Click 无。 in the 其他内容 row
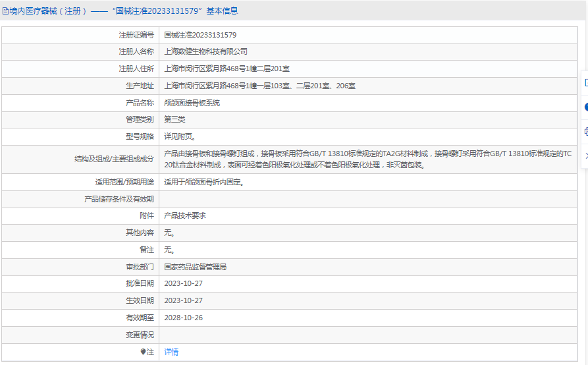The image size is (588, 365). click(169, 233)
